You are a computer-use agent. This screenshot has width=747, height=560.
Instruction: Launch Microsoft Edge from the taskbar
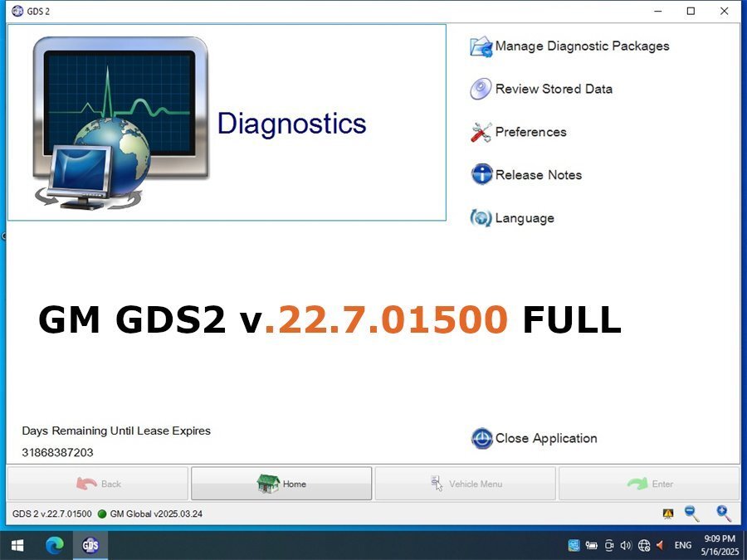click(x=53, y=545)
